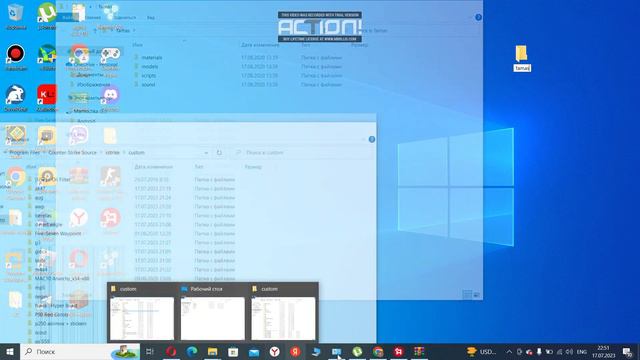
Task: Select the Рабочий стол window thumbnail
Action: (x=213, y=313)
